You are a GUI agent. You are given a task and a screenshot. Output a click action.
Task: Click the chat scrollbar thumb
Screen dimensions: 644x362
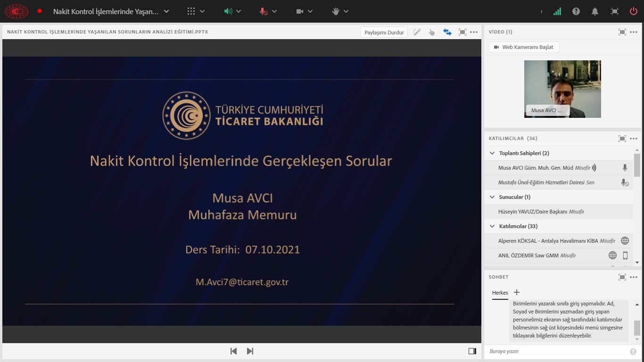coord(637,327)
